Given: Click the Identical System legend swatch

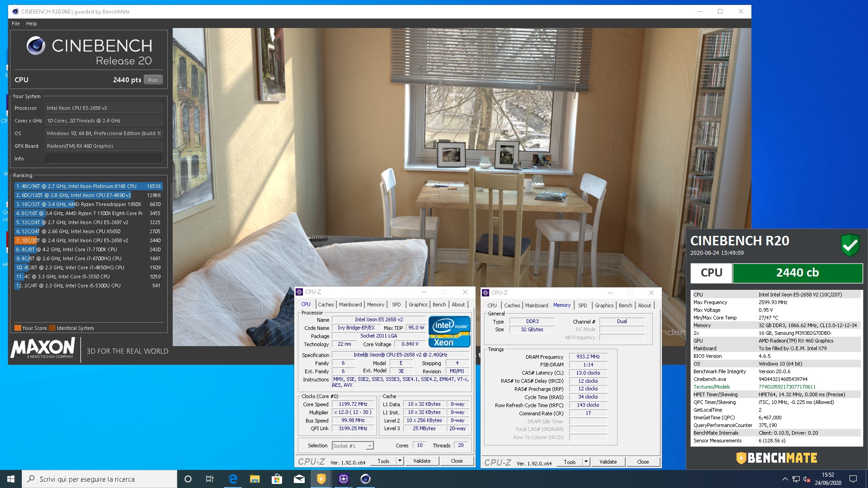Looking at the screenshot, I should point(52,328).
